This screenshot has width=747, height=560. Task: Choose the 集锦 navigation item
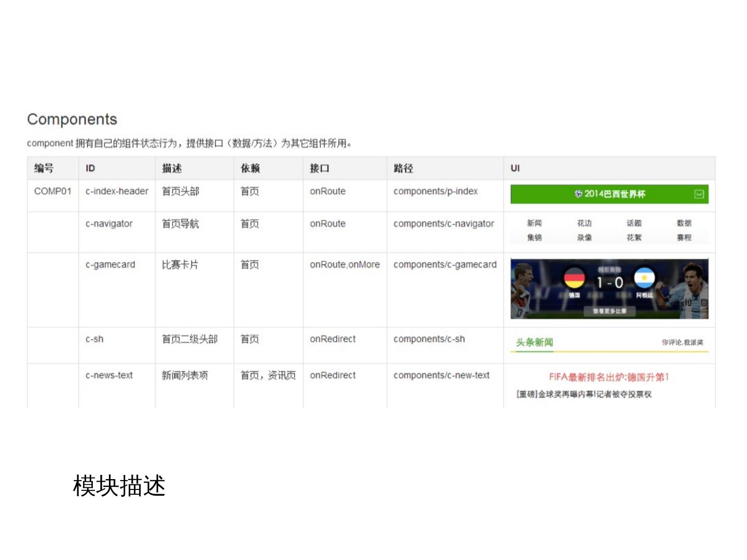534,237
